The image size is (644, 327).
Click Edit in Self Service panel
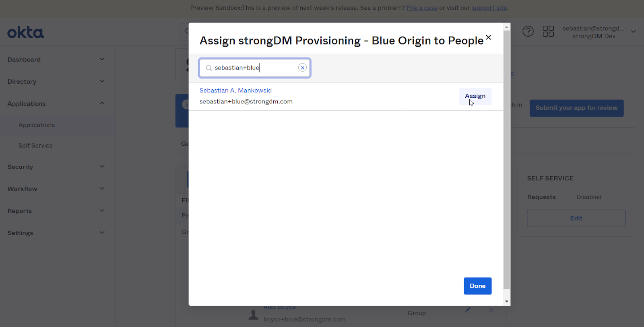(x=576, y=218)
